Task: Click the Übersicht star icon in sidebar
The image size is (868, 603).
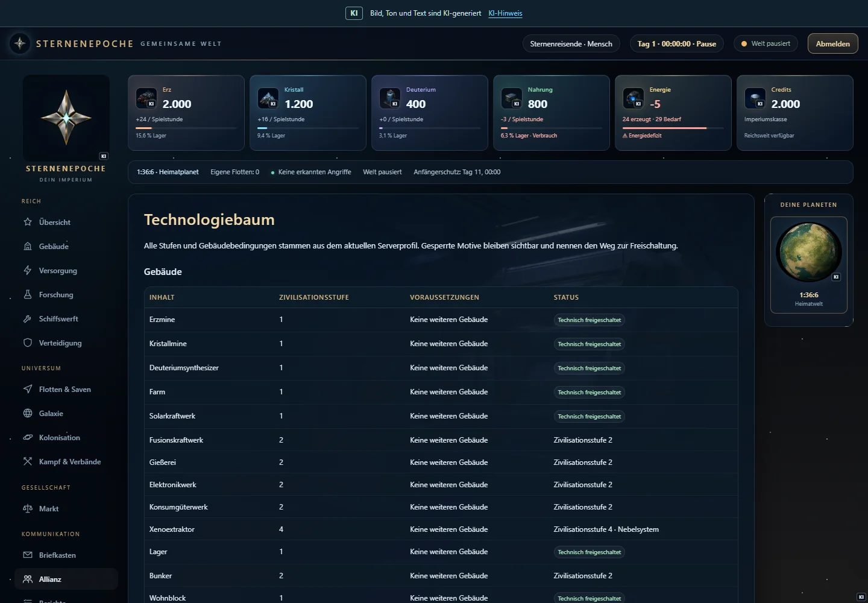Action: (28, 222)
